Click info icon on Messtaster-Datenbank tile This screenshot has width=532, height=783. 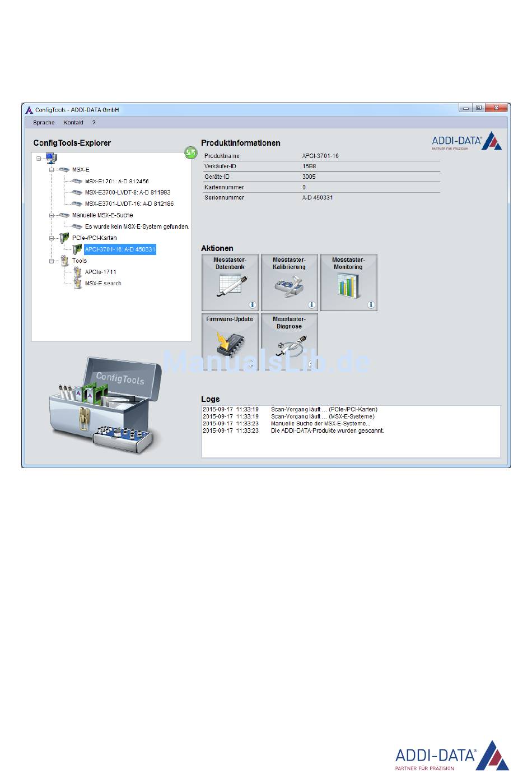click(252, 305)
